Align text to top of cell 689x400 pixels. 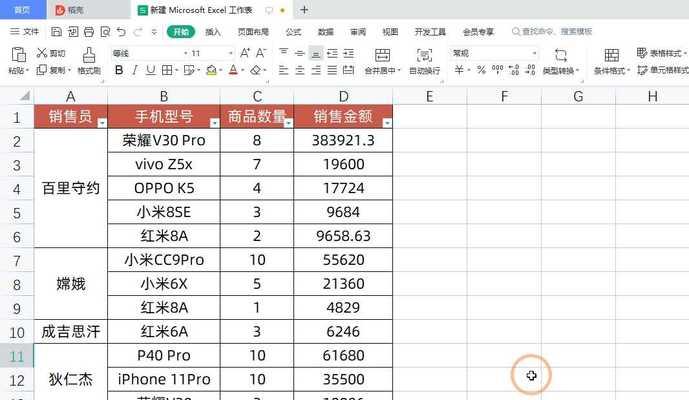pyautogui.click(x=283, y=53)
